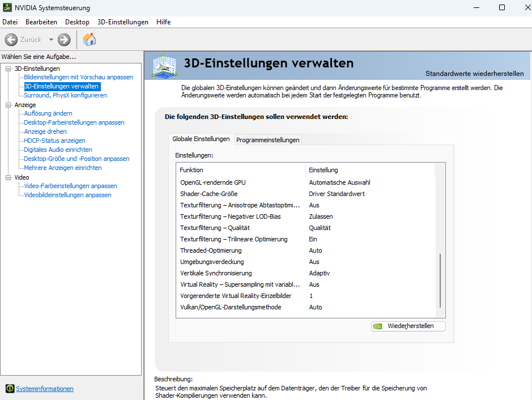The width and height of the screenshot is (532, 400).
Task: Click the Wiederherstellen button
Action: (408, 326)
